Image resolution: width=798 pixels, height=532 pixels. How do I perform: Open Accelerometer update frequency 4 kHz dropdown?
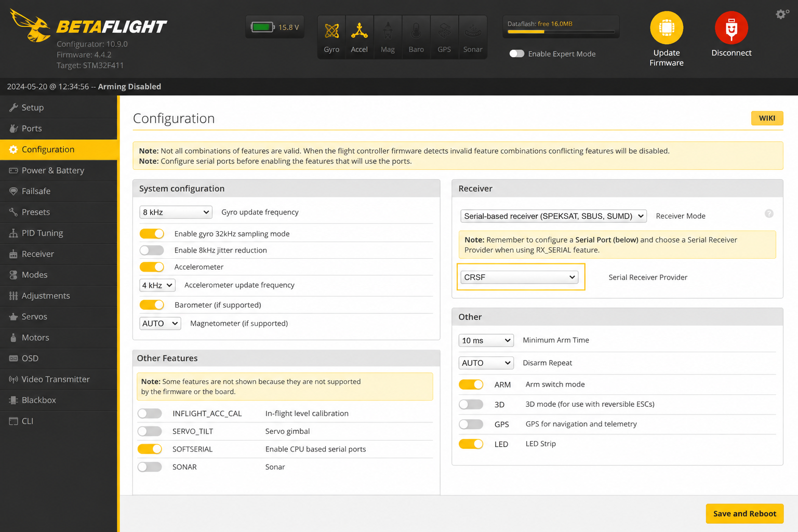tap(157, 285)
